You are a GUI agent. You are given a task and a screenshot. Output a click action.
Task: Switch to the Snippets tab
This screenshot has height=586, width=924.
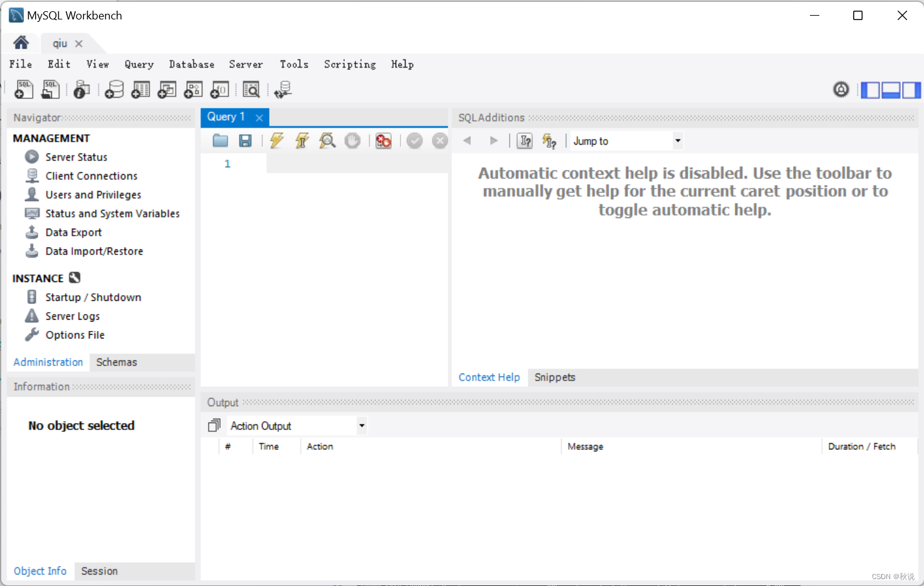tap(555, 377)
